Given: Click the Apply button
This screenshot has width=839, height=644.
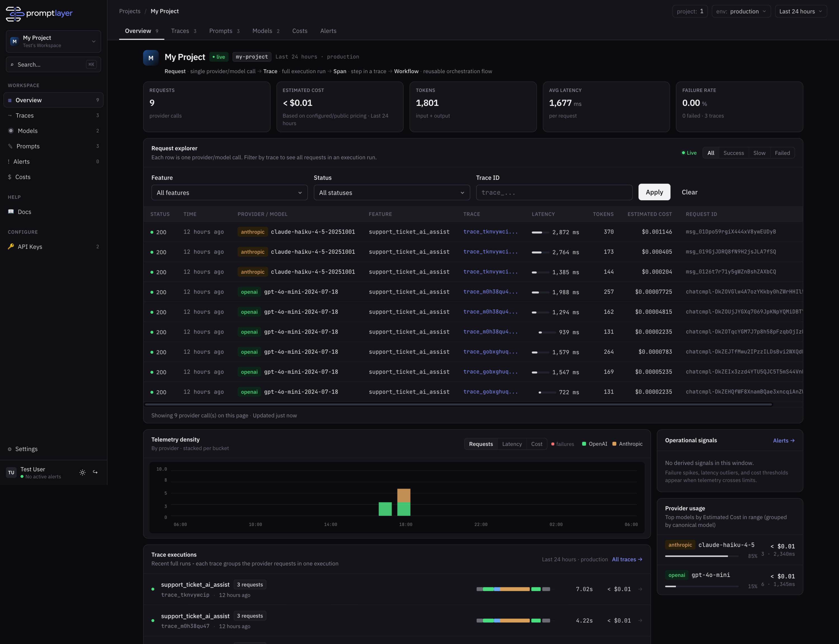Looking at the screenshot, I should coord(654,192).
